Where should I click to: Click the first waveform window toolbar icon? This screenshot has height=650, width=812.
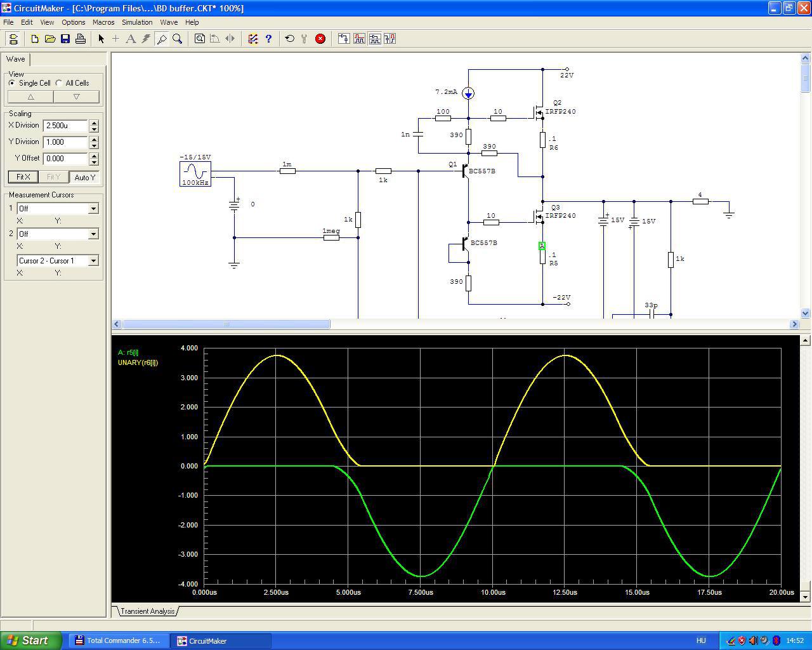tap(344, 39)
